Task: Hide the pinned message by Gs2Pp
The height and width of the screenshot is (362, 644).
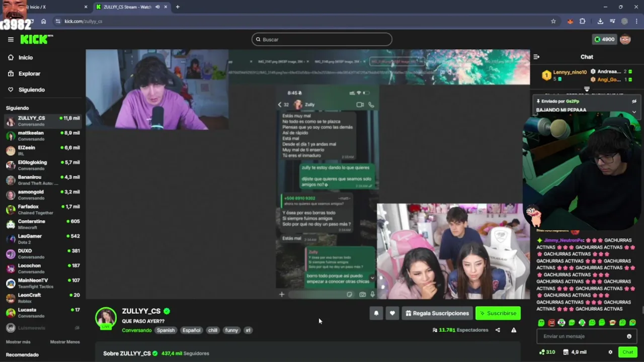Action: pyautogui.click(x=634, y=101)
